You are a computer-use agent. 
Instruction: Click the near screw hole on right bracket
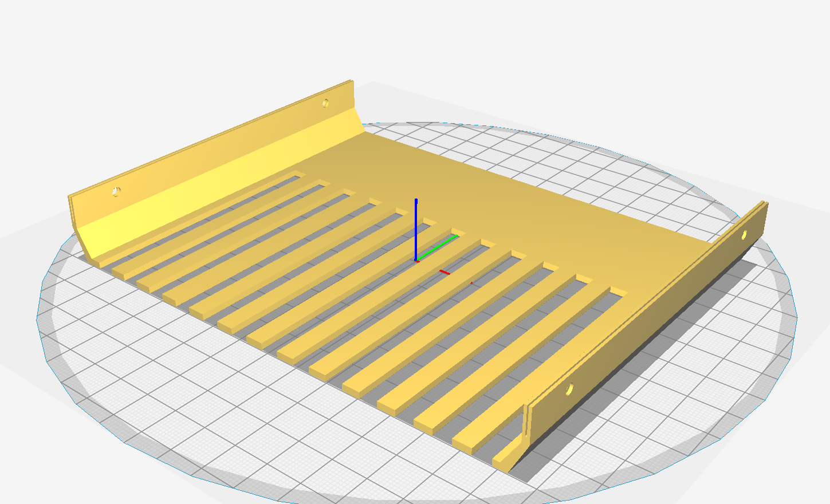(569, 389)
